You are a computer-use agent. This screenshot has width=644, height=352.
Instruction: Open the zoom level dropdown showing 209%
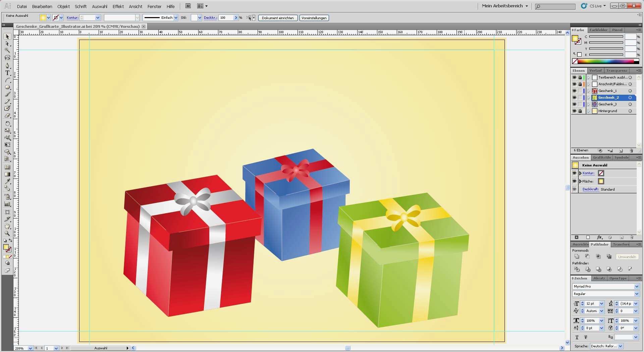coord(30,348)
